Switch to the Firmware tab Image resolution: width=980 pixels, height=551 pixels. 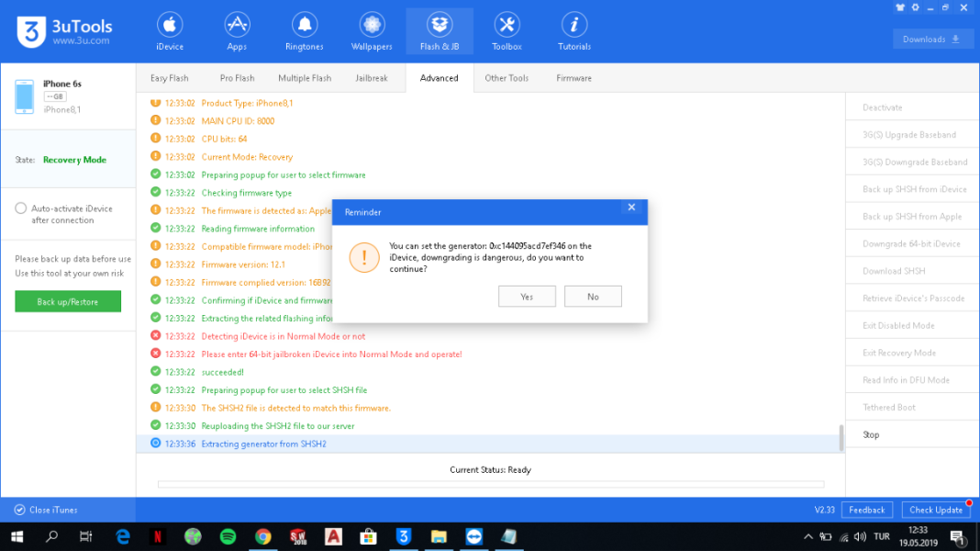click(x=574, y=78)
